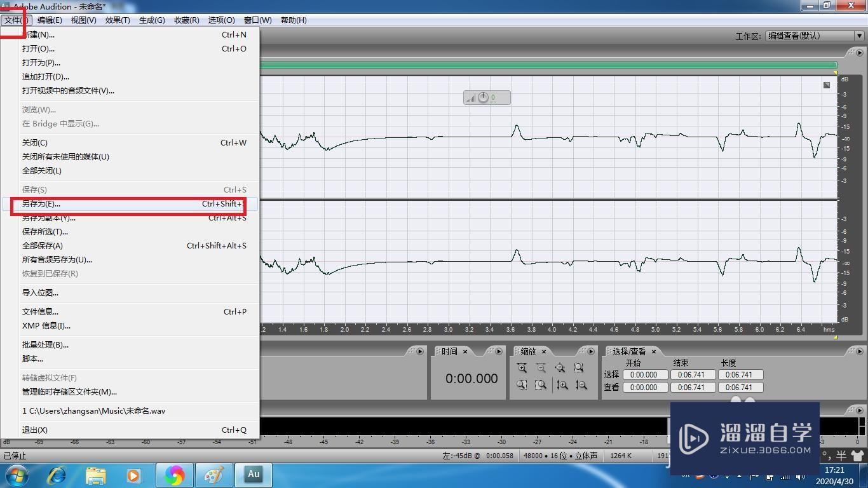Viewport: 868px width, 488px height.
Task: Click the vertical zoom-out icon
Action: click(581, 385)
